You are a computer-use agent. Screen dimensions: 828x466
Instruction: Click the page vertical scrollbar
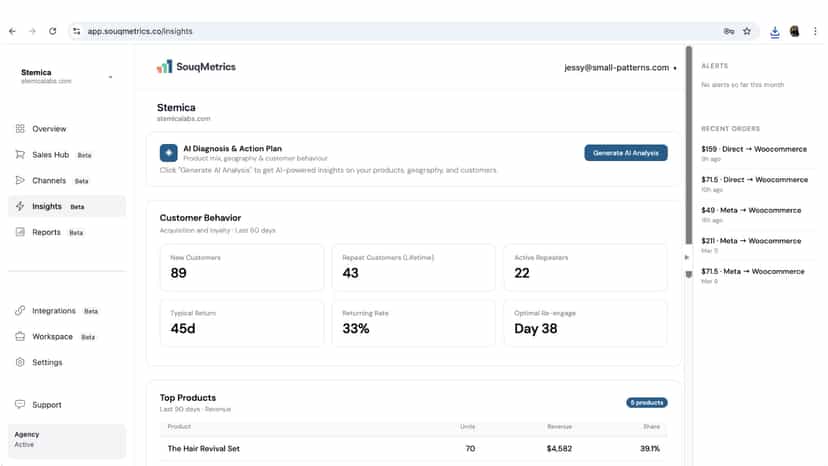click(689, 145)
